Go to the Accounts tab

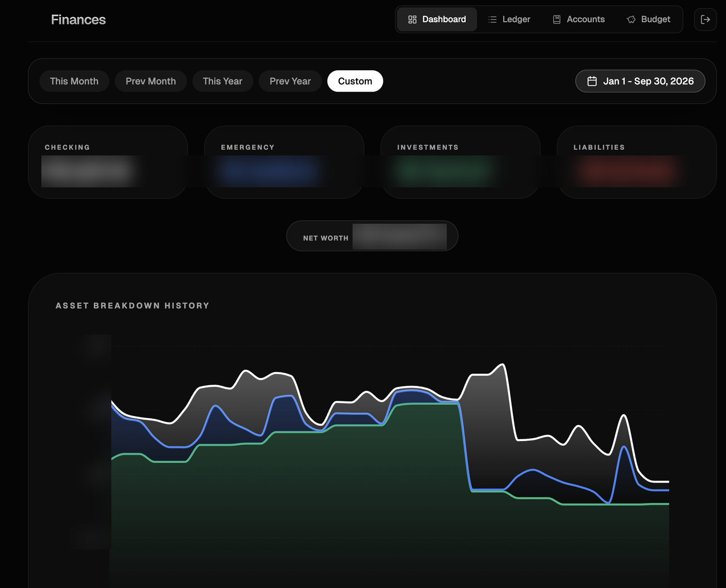pos(579,20)
